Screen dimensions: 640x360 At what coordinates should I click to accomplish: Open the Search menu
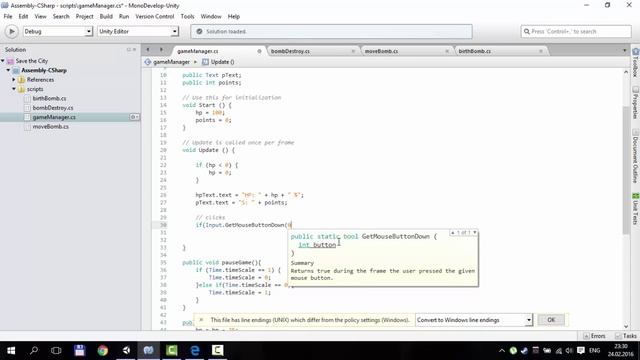61,16
